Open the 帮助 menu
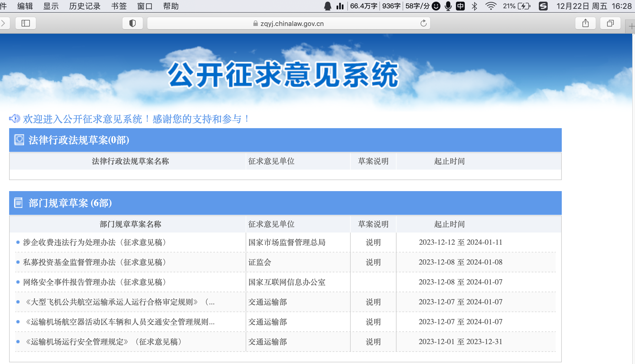This screenshot has width=635, height=364. [x=171, y=6]
